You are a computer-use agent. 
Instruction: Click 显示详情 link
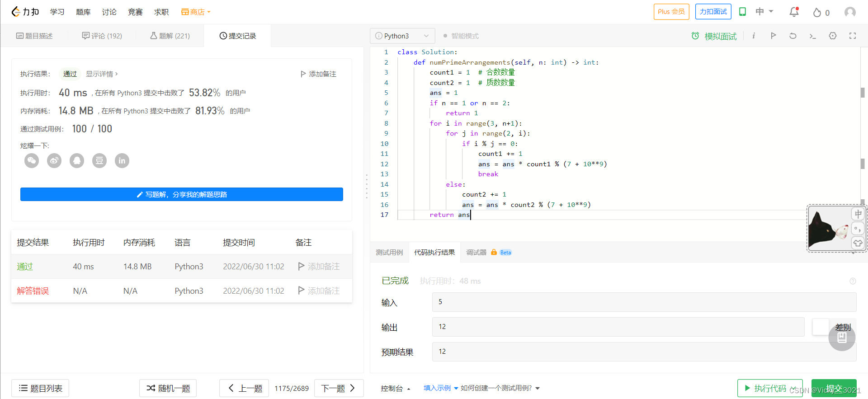[x=102, y=74]
